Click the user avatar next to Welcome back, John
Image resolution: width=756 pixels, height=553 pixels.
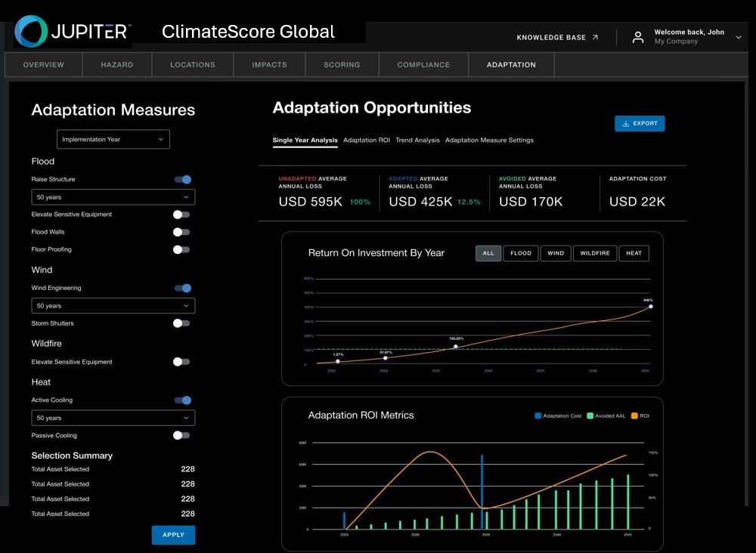click(x=637, y=36)
